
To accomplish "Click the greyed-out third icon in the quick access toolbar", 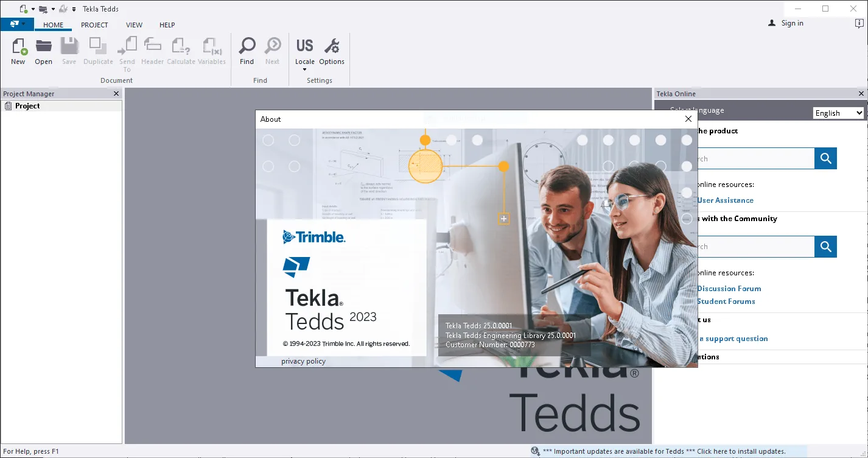I will pyautogui.click(x=62, y=9).
